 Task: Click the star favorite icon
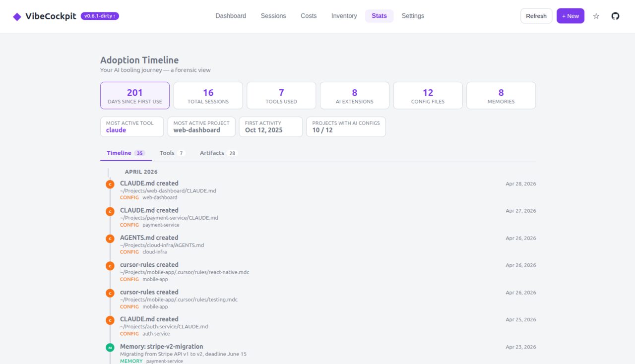pyautogui.click(x=596, y=16)
